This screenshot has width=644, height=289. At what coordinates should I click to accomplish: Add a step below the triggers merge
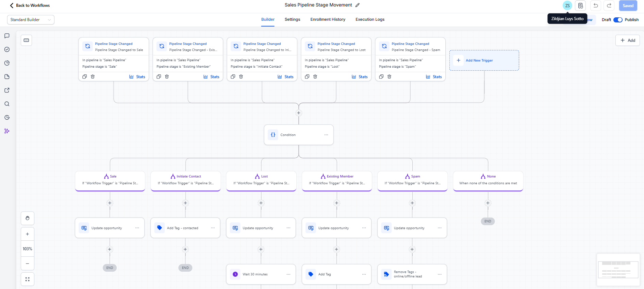[299, 113]
